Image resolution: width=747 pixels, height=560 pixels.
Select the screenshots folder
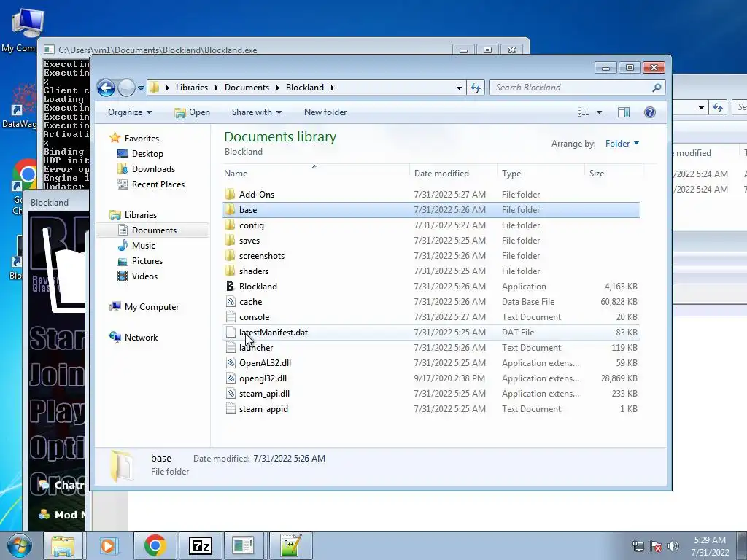pyautogui.click(x=430, y=256)
